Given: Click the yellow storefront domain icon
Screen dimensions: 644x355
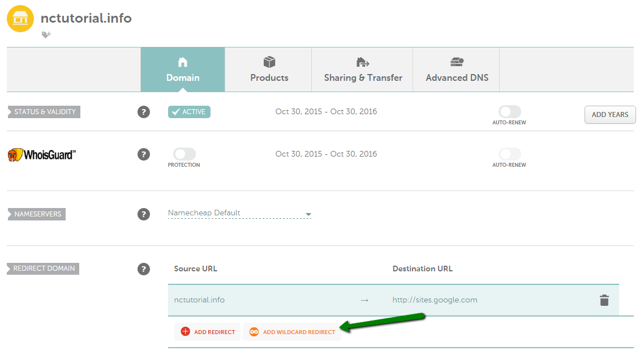Looking at the screenshot, I should (x=20, y=19).
